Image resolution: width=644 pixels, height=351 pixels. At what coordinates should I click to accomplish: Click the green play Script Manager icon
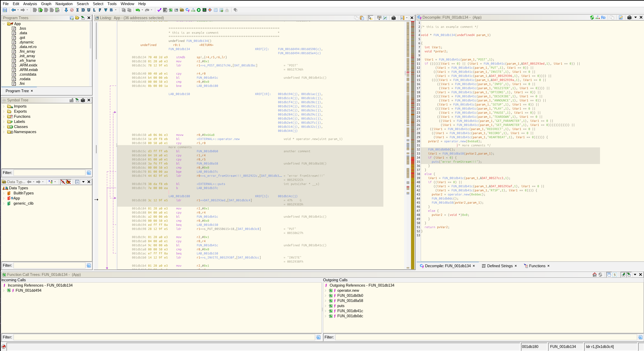(199, 10)
